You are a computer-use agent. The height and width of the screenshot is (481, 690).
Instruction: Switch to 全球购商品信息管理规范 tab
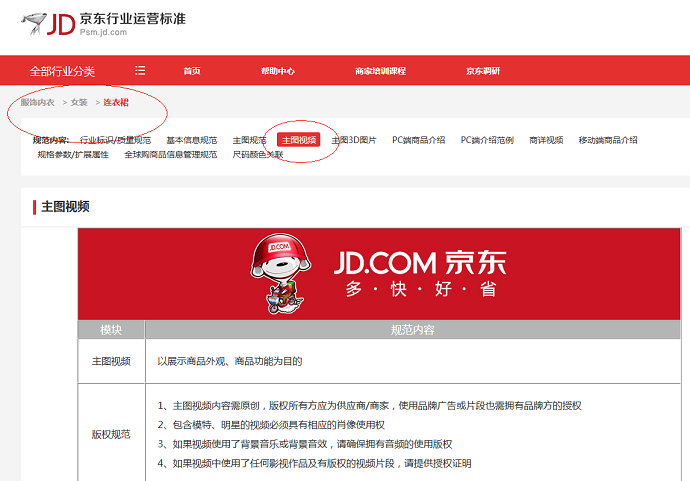tap(171, 154)
